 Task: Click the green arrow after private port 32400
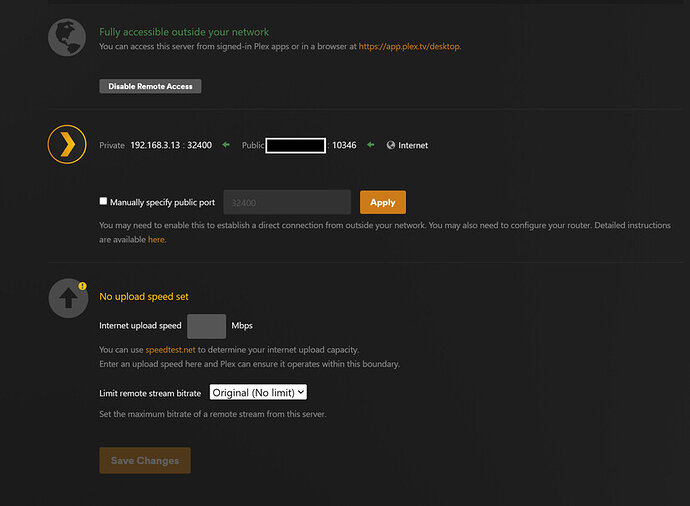(226, 145)
